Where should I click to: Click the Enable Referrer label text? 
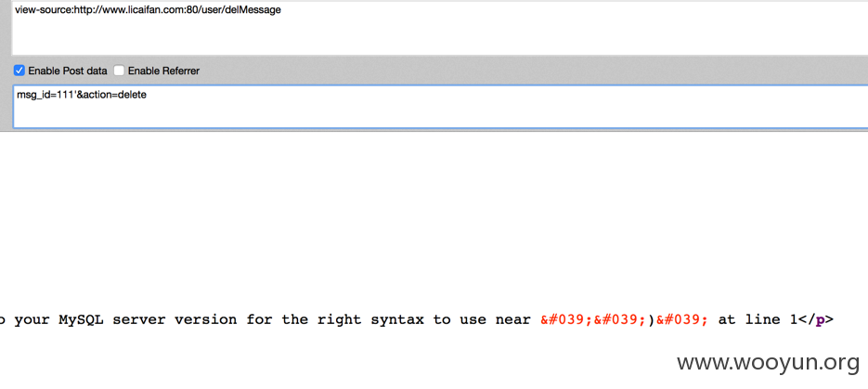click(x=164, y=71)
